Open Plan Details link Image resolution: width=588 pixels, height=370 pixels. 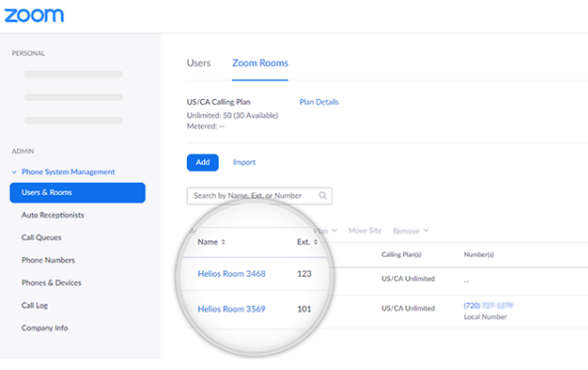pos(319,102)
